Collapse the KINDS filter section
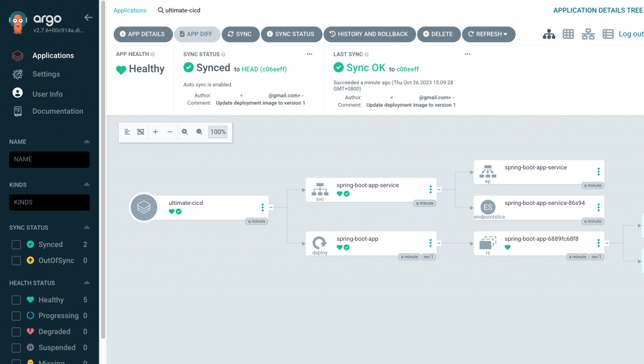 click(x=87, y=185)
